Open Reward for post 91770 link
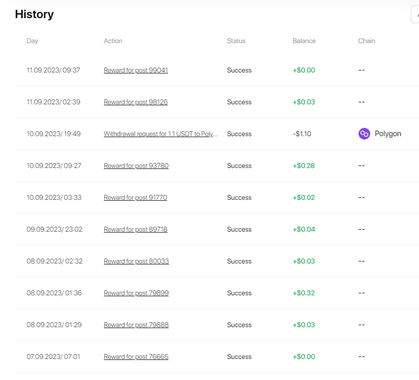 pyautogui.click(x=135, y=198)
